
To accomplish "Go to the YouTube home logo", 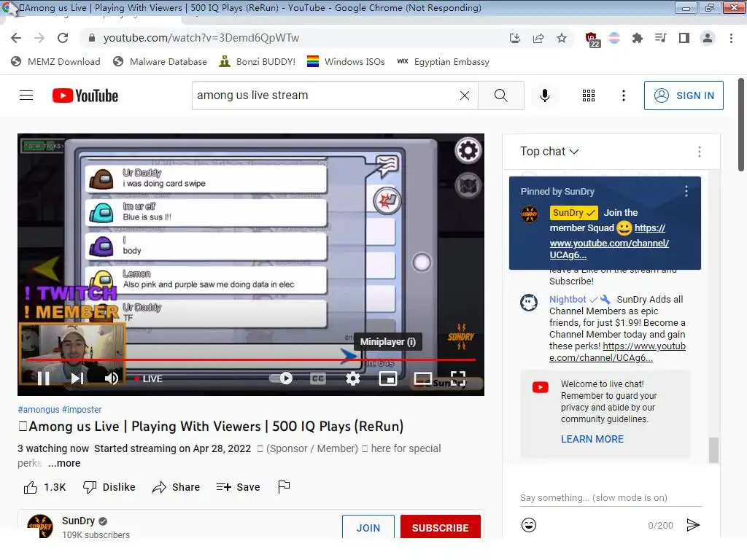I will pos(85,96).
